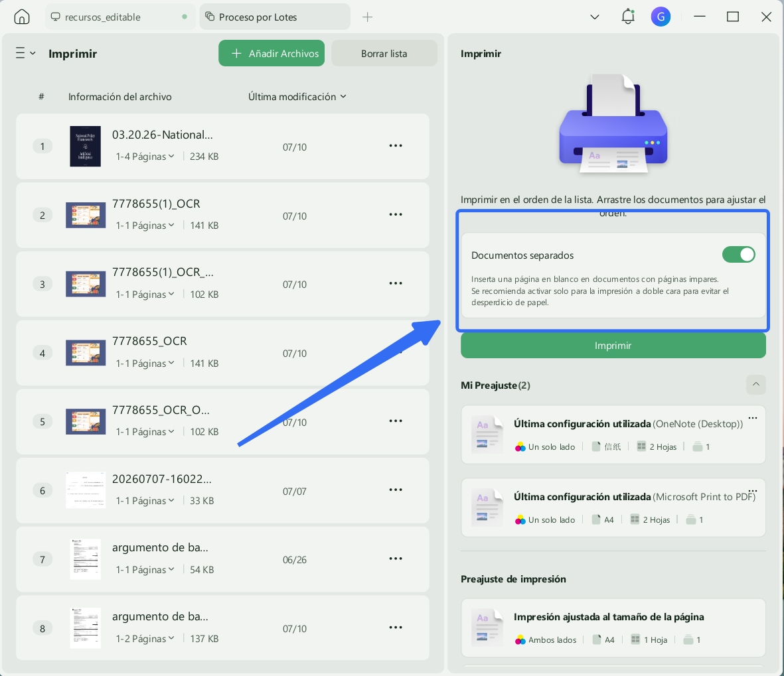
Task: Collapse the Mi Preajuste section
Action: (x=756, y=384)
